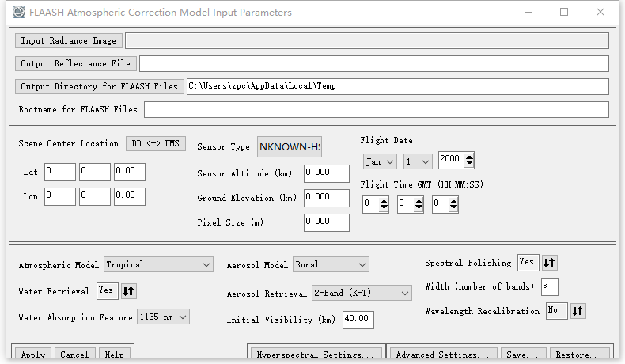625x364 pixels.
Task: Adjust the flight time hours stepper
Action: [x=384, y=204]
